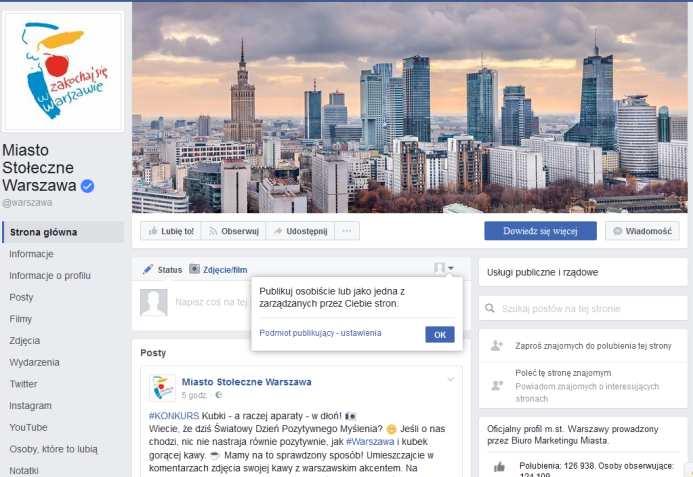The height and width of the screenshot is (477, 693).
Task: Click the recommend page person icon
Action: point(497,385)
